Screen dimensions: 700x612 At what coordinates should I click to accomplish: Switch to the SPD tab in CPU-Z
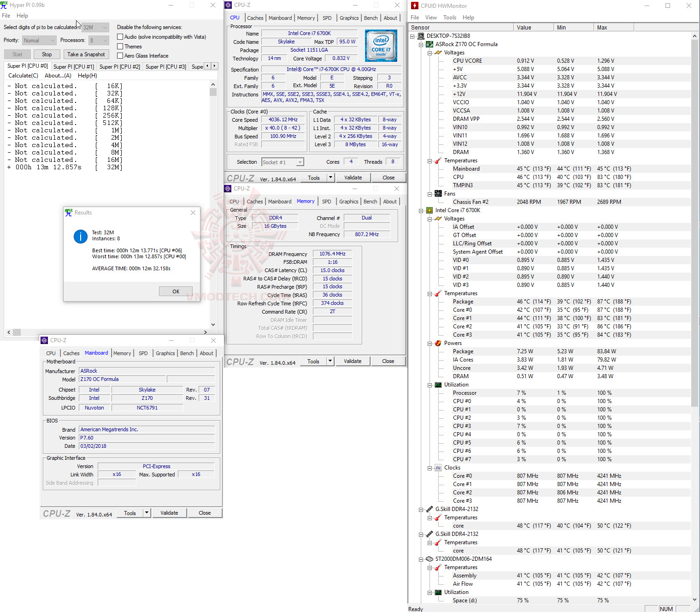tap(327, 18)
